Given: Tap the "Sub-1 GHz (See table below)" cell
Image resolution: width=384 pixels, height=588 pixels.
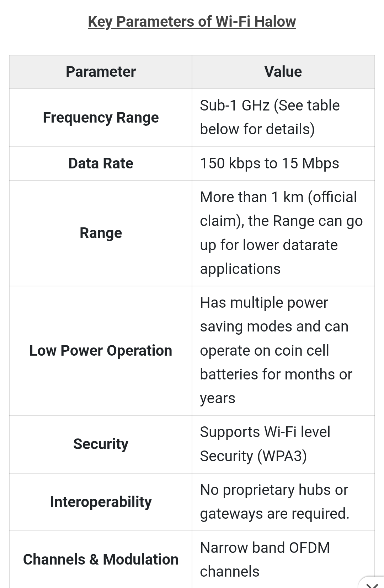Looking at the screenshot, I should (x=270, y=117).
